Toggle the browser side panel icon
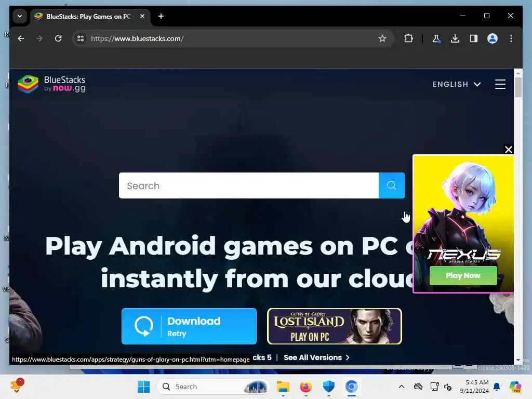Viewport: 532px width, 399px height. point(474,38)
